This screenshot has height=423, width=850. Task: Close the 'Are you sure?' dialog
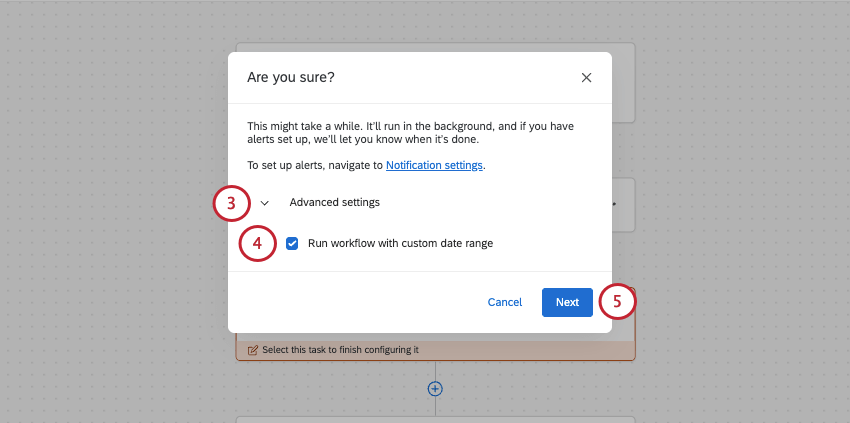[586, 78]
